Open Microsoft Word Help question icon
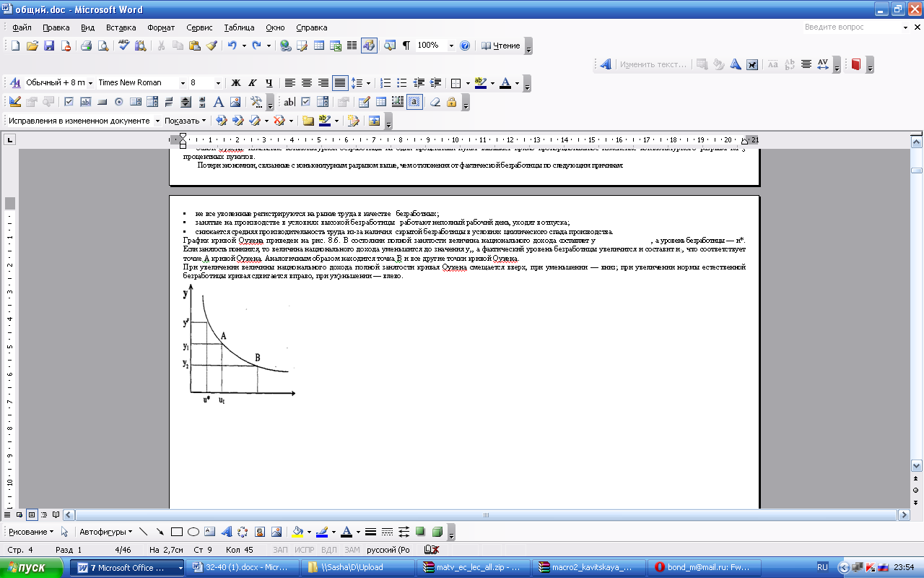The height and width of the screenshot is (578, 924). click(x=465, y=46)
